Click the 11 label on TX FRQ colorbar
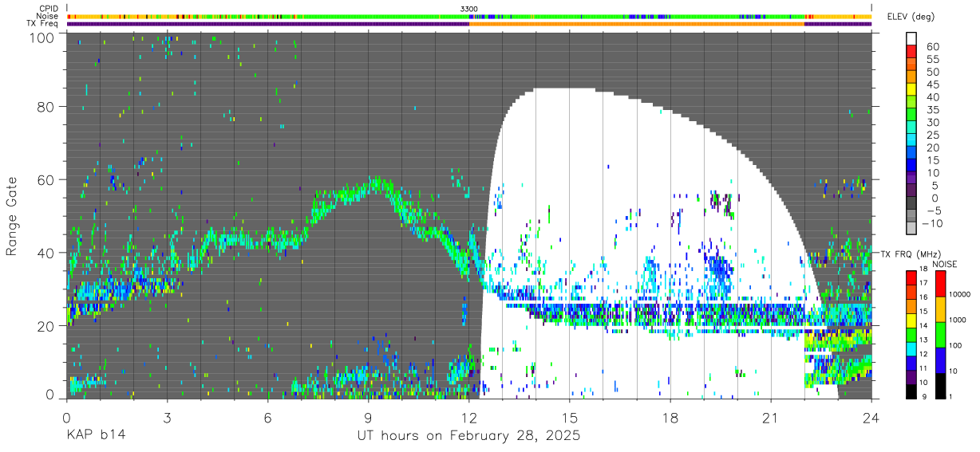The height and width of the screenshot is (452, 980). (x=924, y=369)
